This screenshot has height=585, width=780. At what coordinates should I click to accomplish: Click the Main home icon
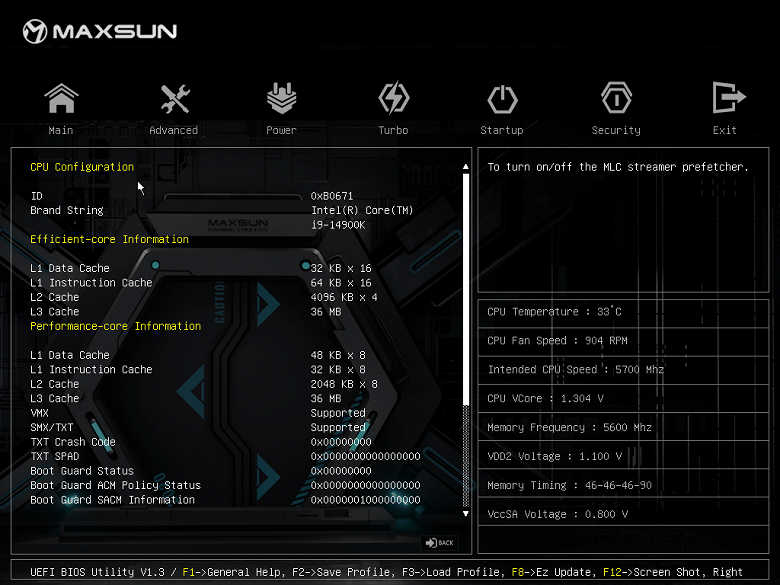click(61, 98)
